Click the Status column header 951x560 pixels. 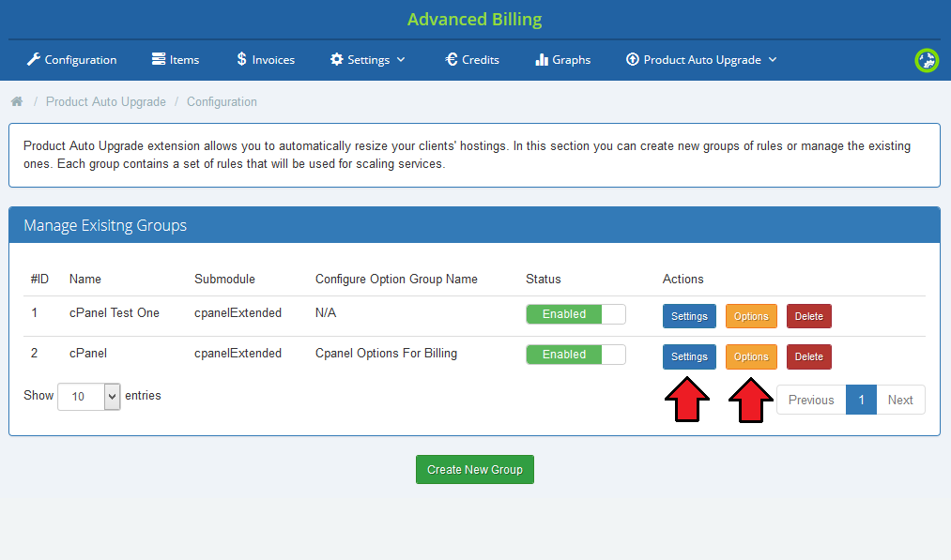[543, 279]
